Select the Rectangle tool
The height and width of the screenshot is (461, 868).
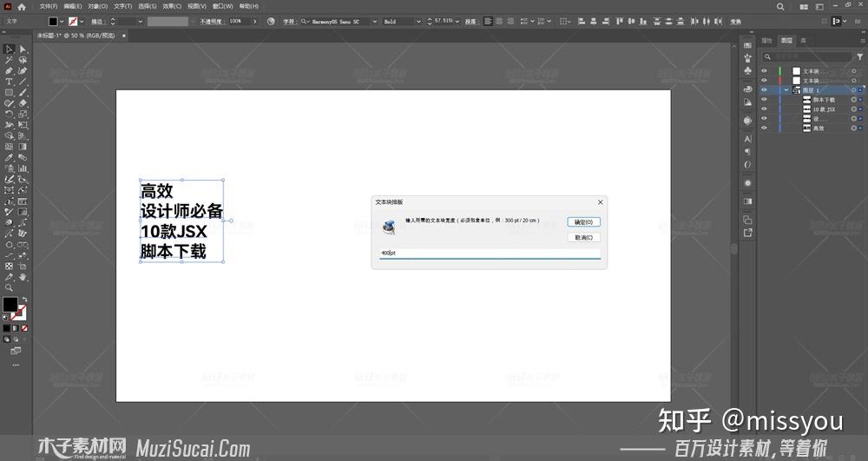pos(10,92)
